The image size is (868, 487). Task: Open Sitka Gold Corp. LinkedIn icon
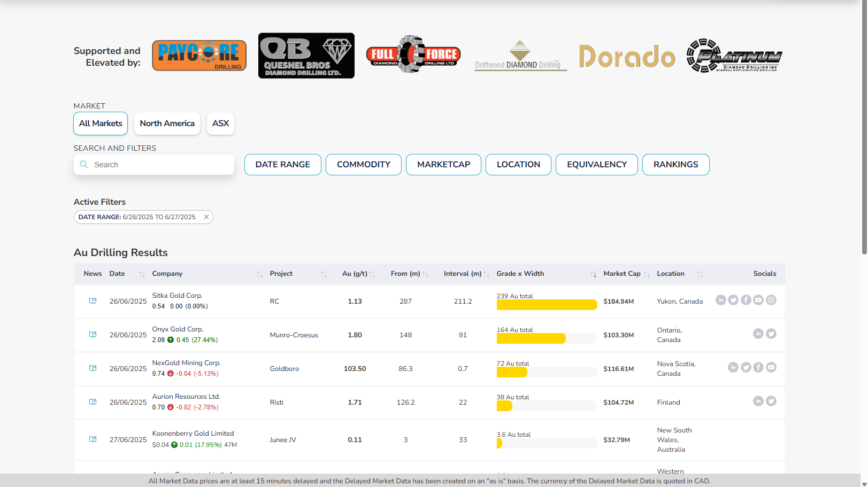coord(721,300)
